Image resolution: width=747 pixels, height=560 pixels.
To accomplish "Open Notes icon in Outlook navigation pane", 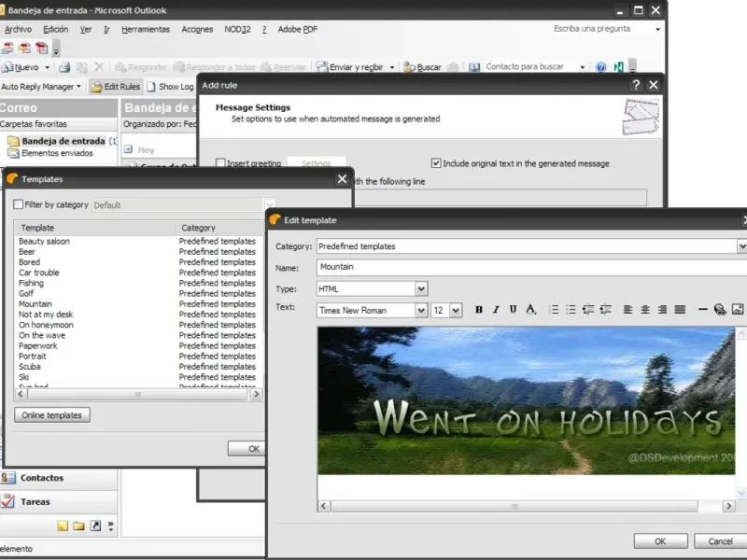I will point(63,525).
